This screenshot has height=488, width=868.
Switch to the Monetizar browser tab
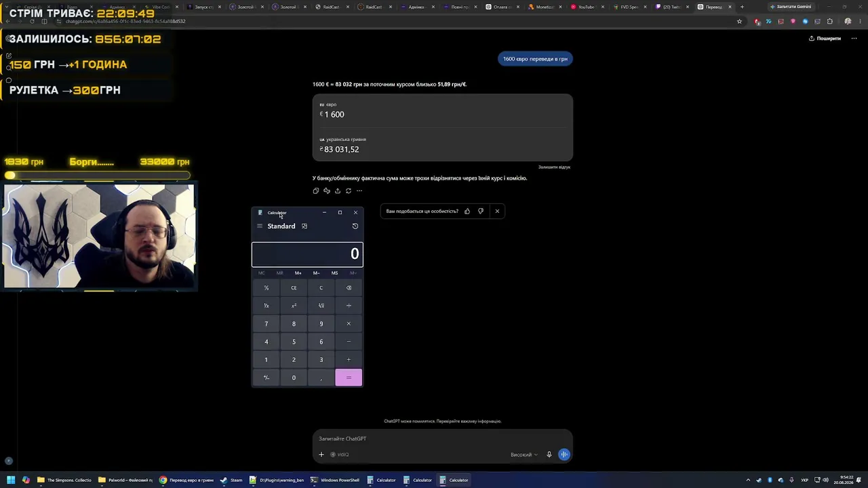pyautogui.click(x=544, y=7)
